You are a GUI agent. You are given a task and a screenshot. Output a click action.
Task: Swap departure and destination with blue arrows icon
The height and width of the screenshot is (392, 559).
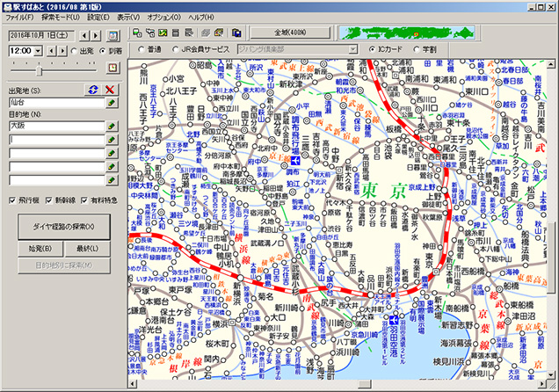coord(93,90)
